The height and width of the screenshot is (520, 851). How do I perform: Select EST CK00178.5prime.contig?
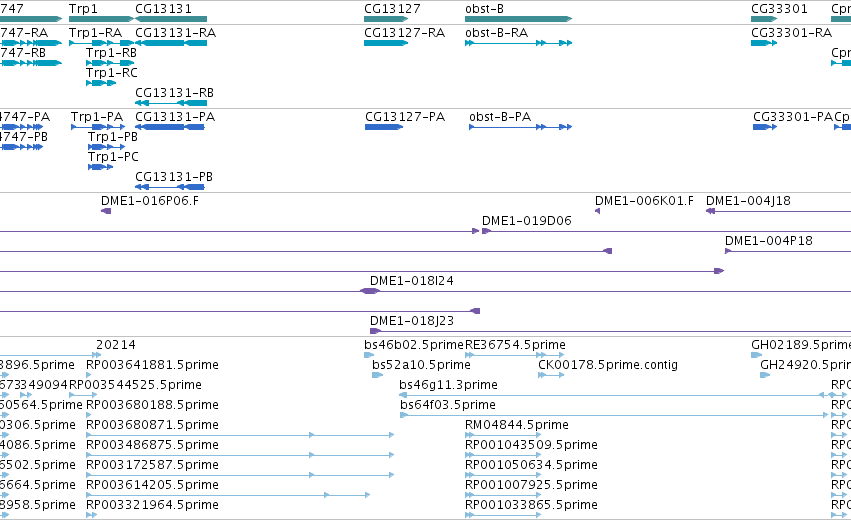(551, 375)
